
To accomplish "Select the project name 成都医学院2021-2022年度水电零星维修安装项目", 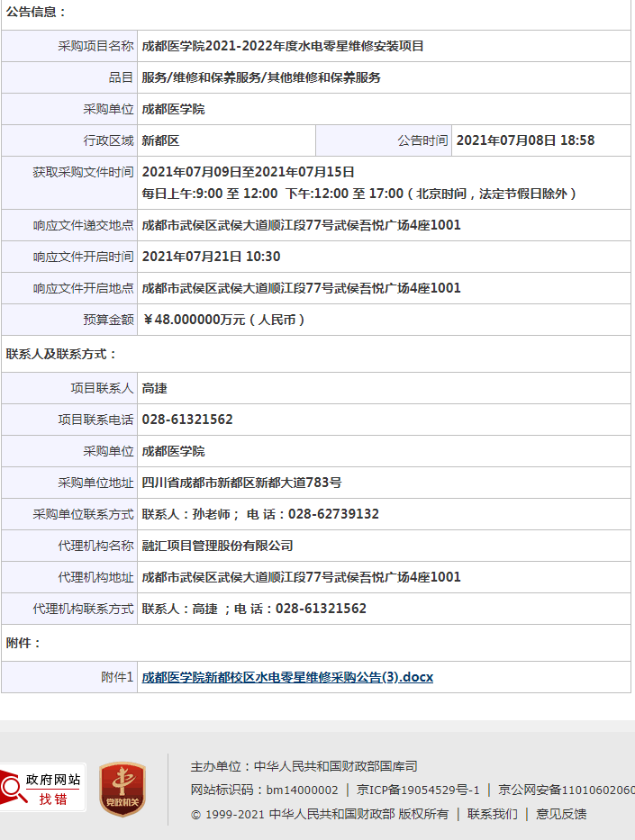I will [x=283, y=46].
